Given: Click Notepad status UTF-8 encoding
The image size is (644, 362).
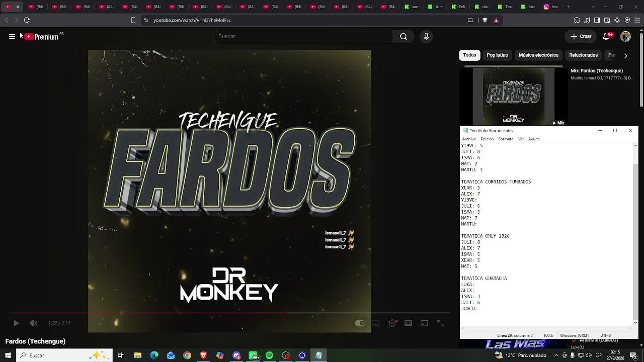Looking at the screenshot, I should (606, 335).
